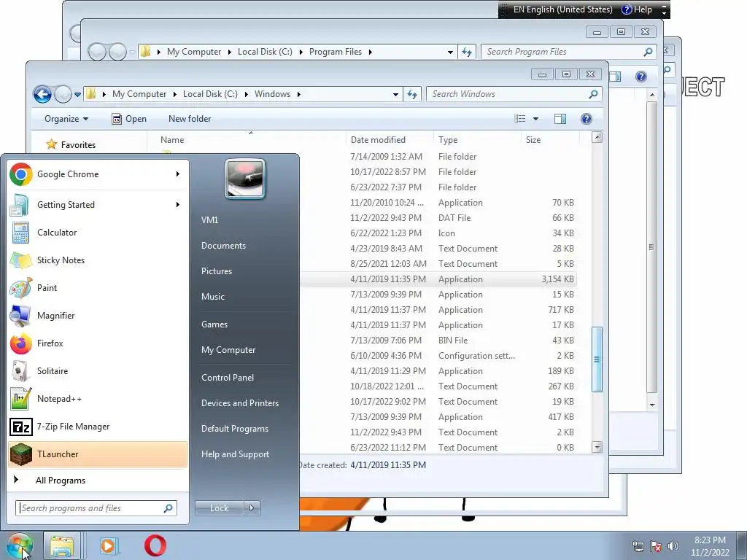The image size is (747, 560).
Task: Click the refresh button in Windows folder address bar
Action: click(x=412, y=94)
